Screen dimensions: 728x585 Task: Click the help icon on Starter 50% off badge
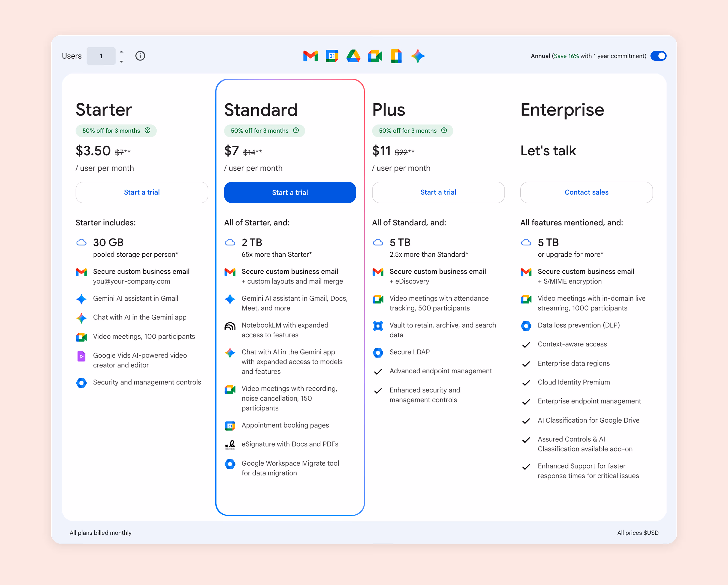148,130
